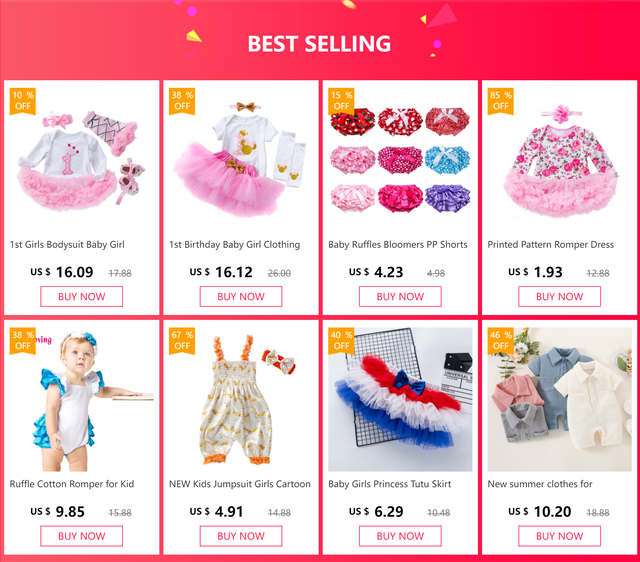Open the Baby Girls Princess Tutu Skirt photo

point(400,400)
